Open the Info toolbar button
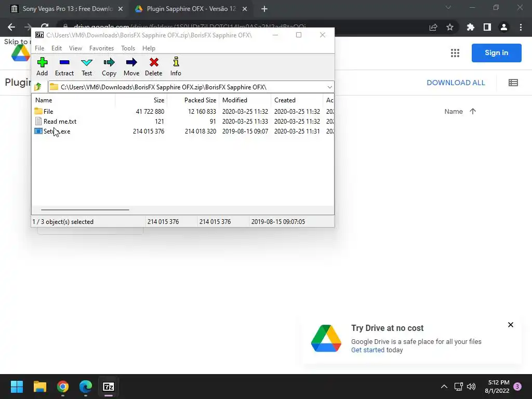This screenshot has width=532, height=399. coord(176,67)
